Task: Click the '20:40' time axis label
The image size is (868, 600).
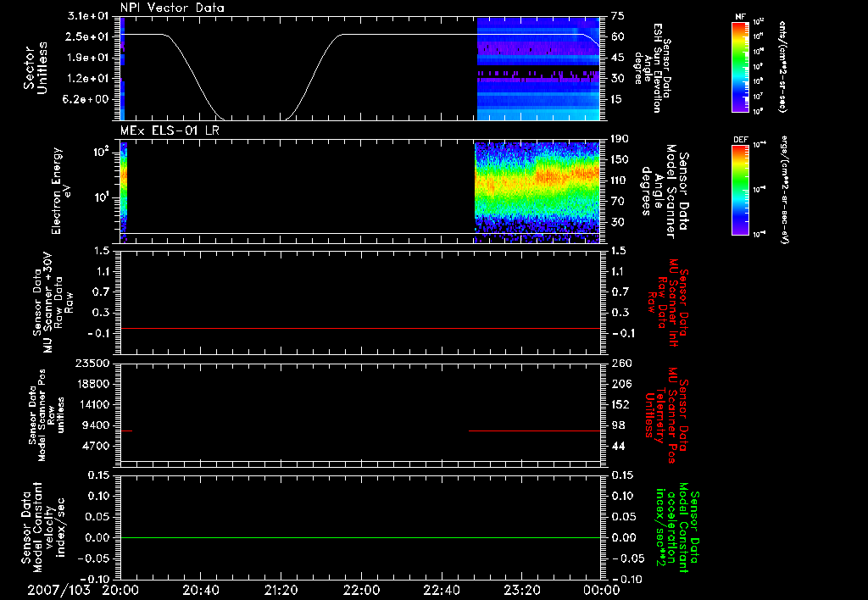Action: (200, 590)
